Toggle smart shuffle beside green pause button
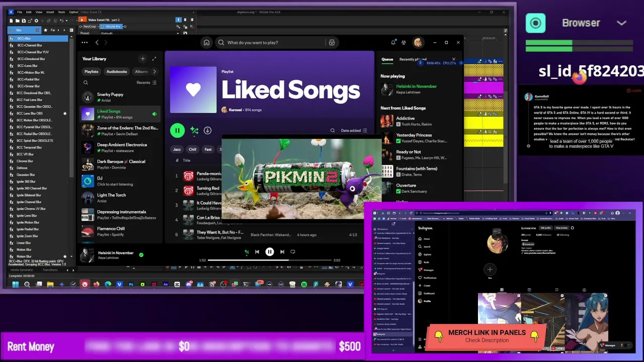Image resolution: width=644 pixels, height=362 pixels. pyautogui.click(x=194, y=131)
